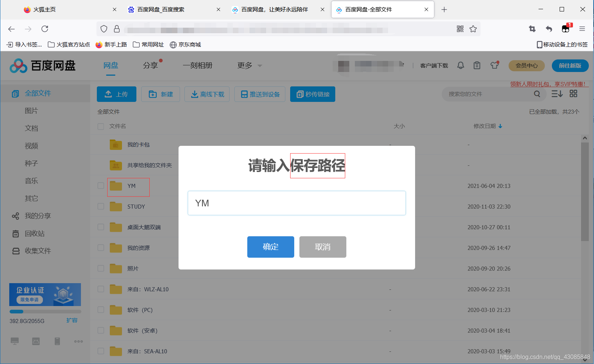Open a new browser tab
The image size is (594, 364).
(444, 10)
